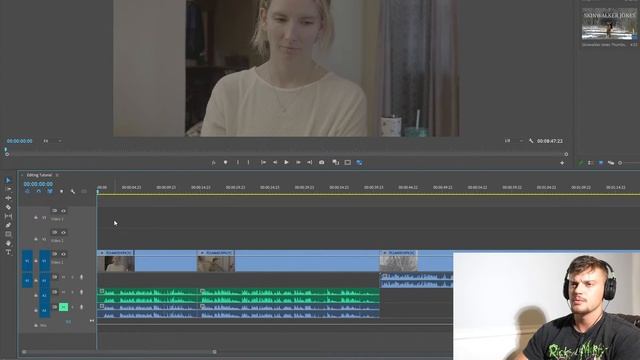Go to In point in monitor
640x360 pixels.
click(x=263, y=162)
